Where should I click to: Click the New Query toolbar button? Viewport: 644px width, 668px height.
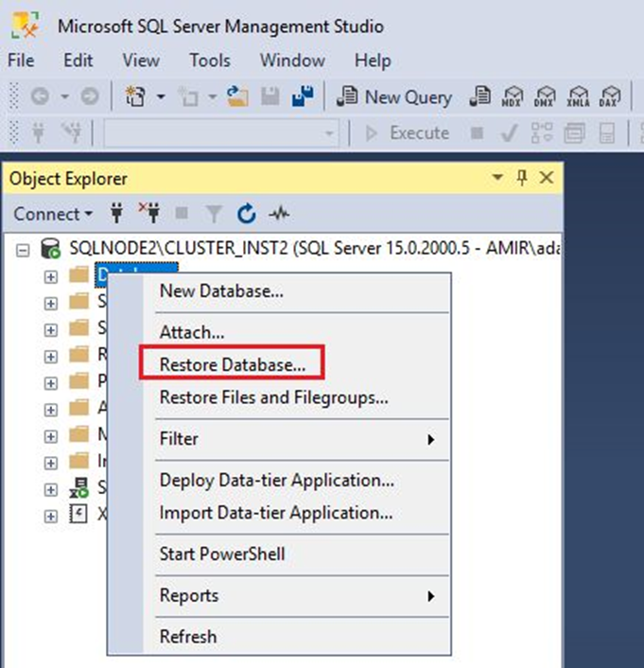pyautogui.click(x=395, y=97)
